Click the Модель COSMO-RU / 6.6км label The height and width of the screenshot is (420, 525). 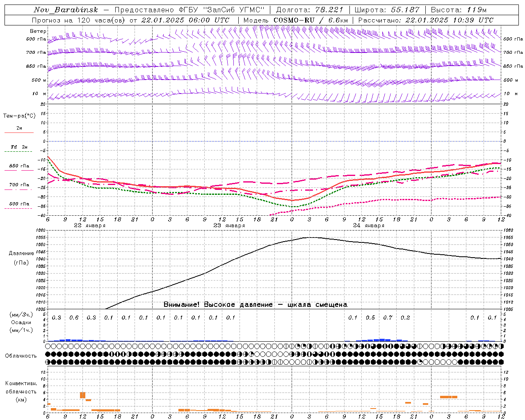[x=295, y=20]
